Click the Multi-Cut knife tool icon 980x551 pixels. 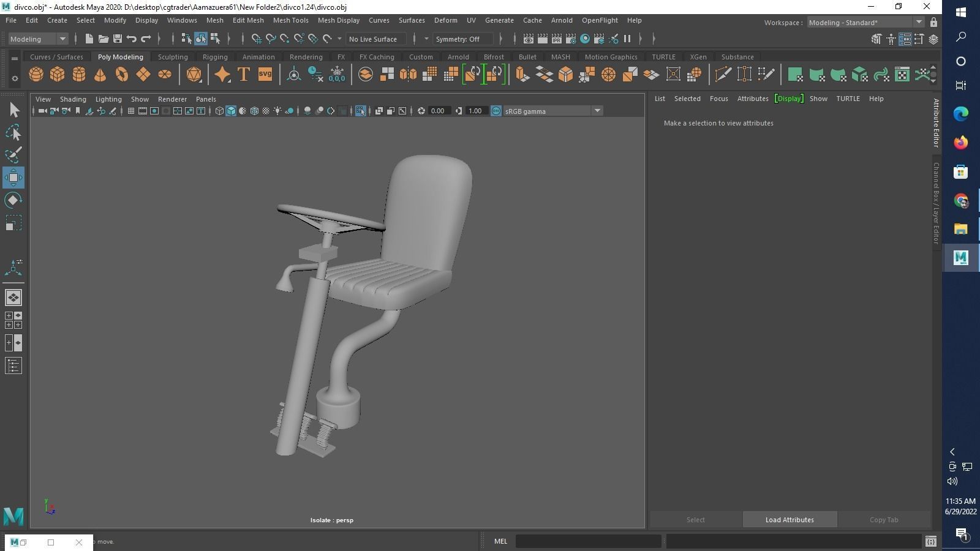[723, 75]
